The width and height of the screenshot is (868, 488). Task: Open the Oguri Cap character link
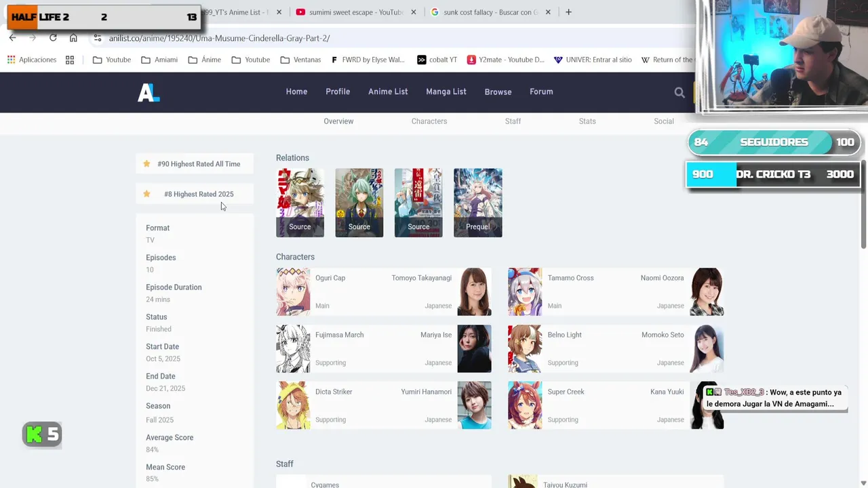tap(330, 278)
